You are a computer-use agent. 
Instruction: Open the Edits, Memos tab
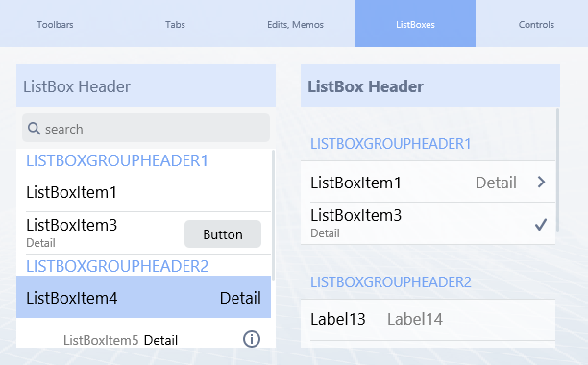coord(295,24)
